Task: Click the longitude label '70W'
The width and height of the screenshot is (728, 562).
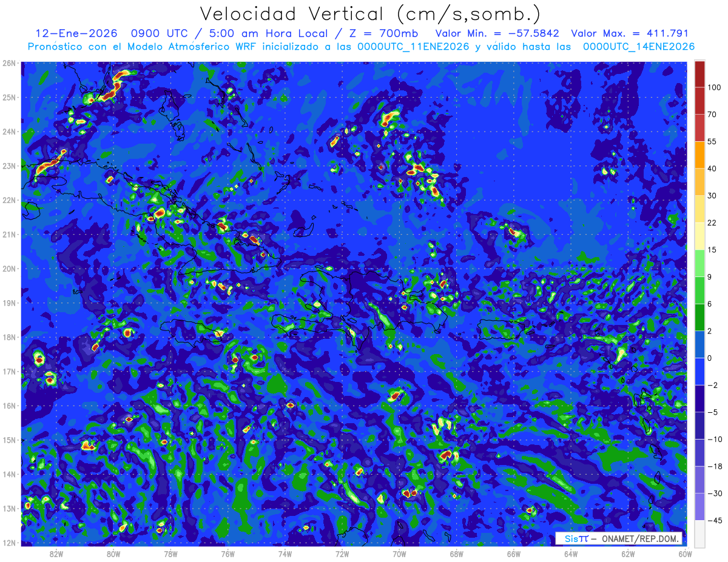Action: pos(399,554)
